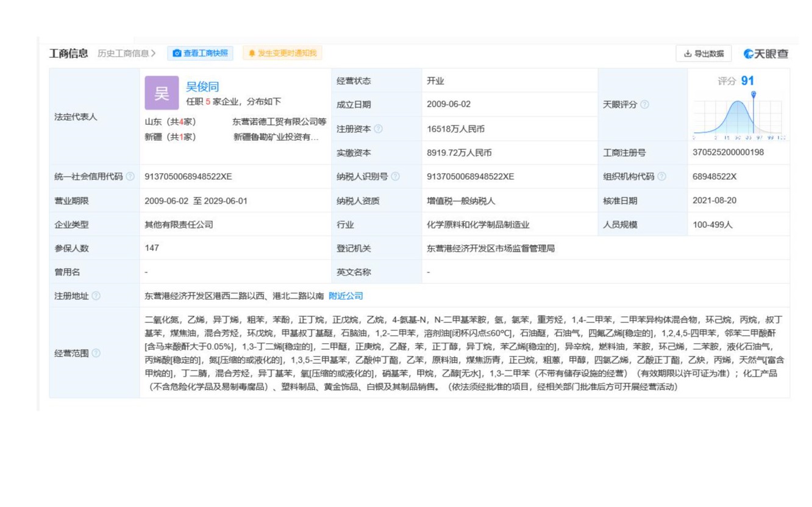Click the 经营范围 description text
812x507 pixels.
(464, 353)
